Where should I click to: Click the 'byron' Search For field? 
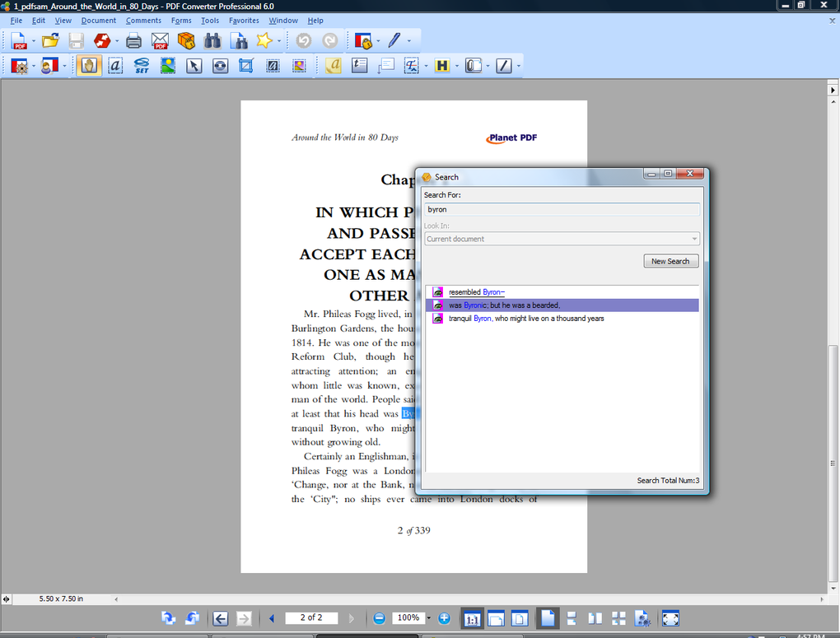point(562,209)
